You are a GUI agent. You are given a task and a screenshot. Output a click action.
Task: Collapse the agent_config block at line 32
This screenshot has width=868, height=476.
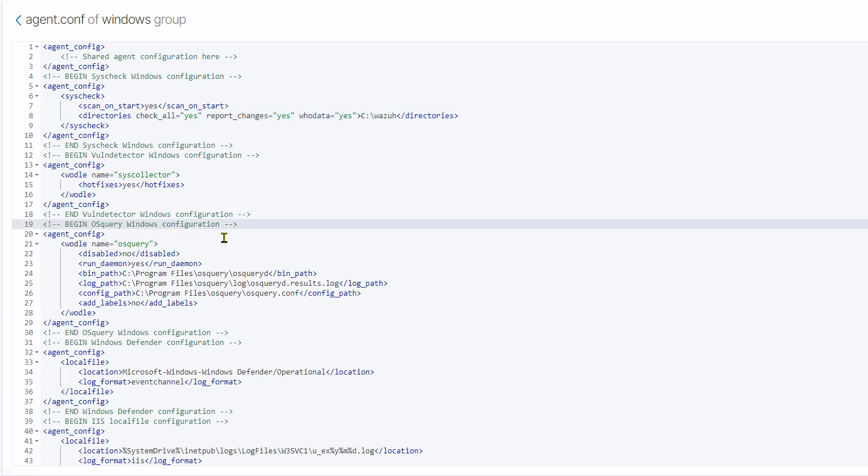click(x=37, y=352)
